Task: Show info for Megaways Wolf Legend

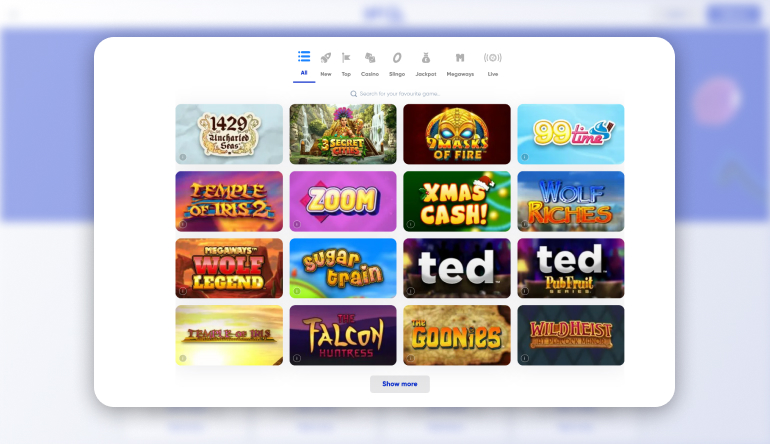Action: pyautogui.click(x=183, y=291)
